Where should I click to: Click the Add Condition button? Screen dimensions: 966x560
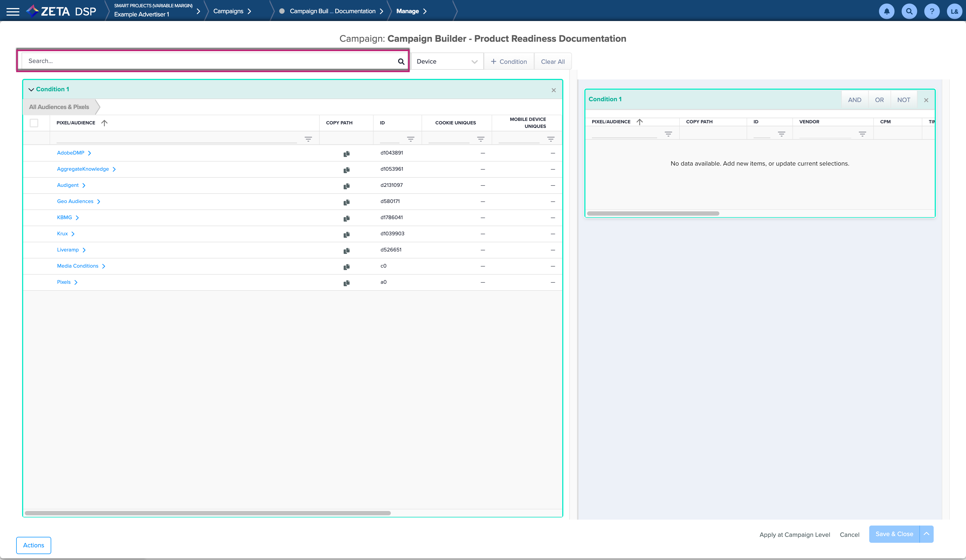[x=509, y=62]
